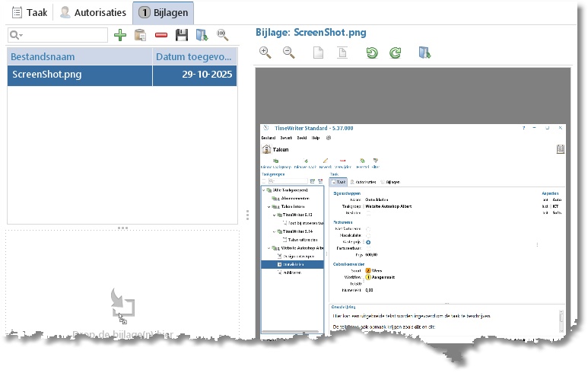
Task: Remove attachment with red minus icon
Action: click(x=161, y=35)
